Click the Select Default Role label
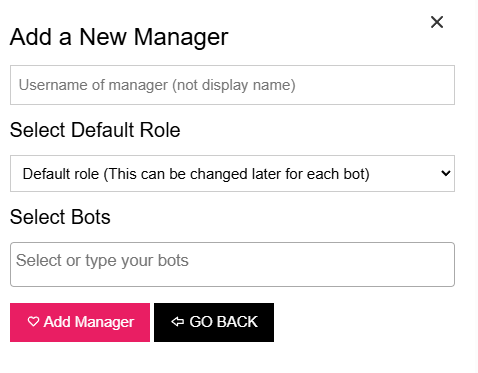478x373 pixels. click(95, 130)
